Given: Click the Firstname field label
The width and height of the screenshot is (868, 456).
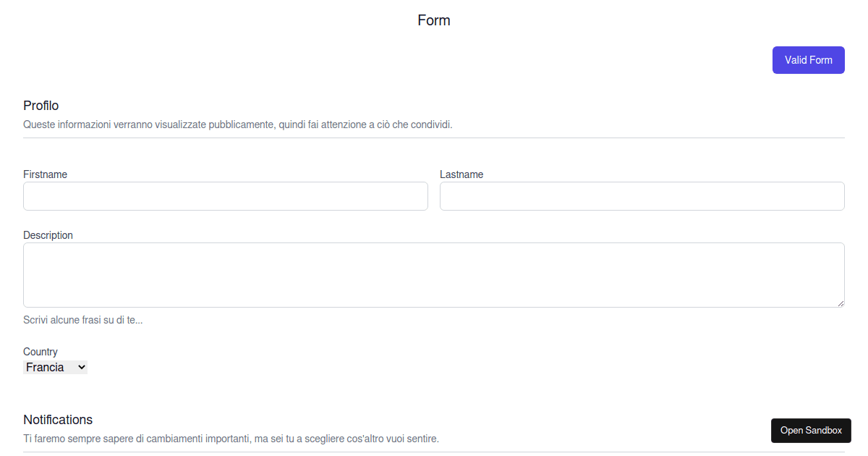Looking at the screenshot, I should 45,174.
